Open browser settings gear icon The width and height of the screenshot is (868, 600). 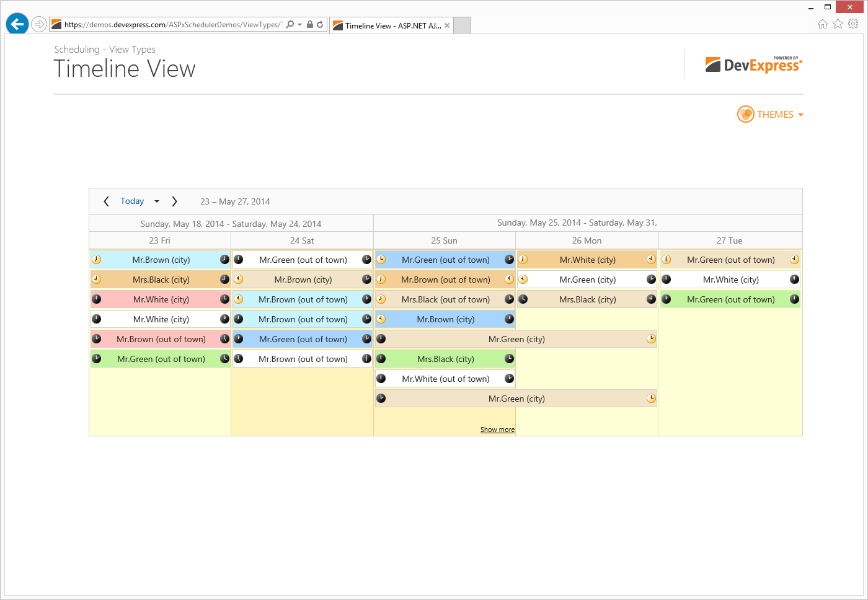(853, 24)
